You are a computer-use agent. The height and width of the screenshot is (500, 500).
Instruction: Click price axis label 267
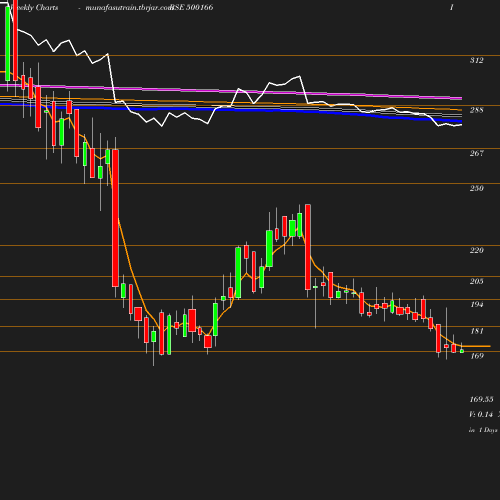pos(476,153)
